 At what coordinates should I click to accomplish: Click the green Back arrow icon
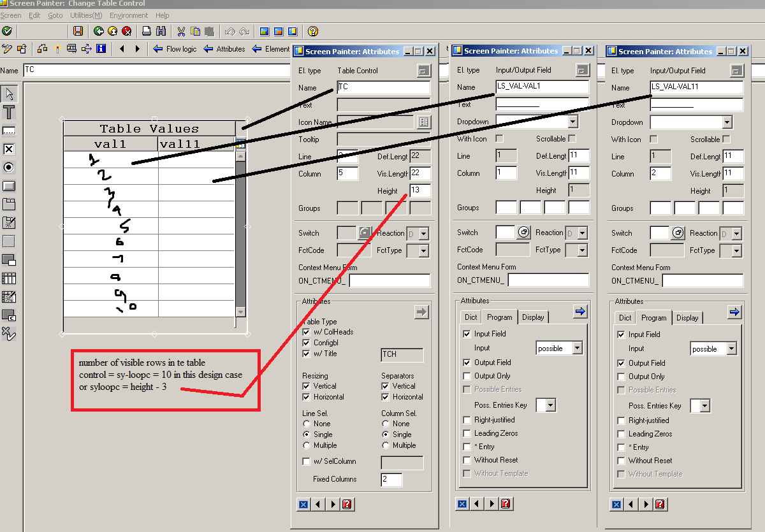click(x=99, y=31)
